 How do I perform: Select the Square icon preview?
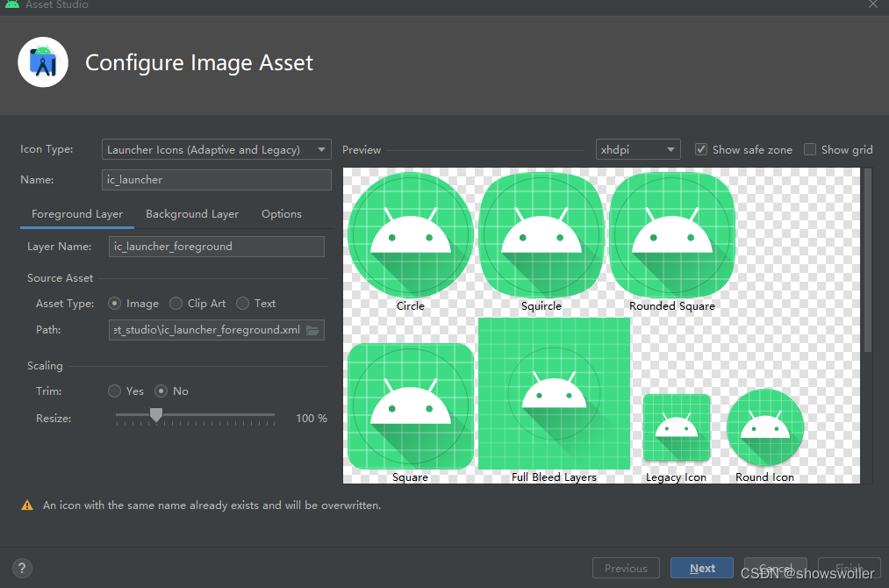point(411,406)
